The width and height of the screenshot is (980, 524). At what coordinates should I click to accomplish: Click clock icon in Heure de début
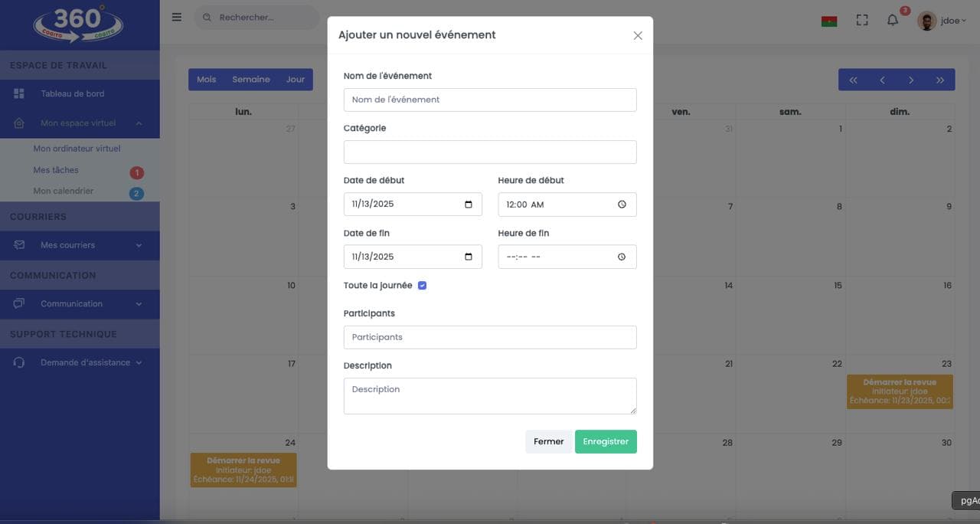pyautogui.click(x=622, y=205)
